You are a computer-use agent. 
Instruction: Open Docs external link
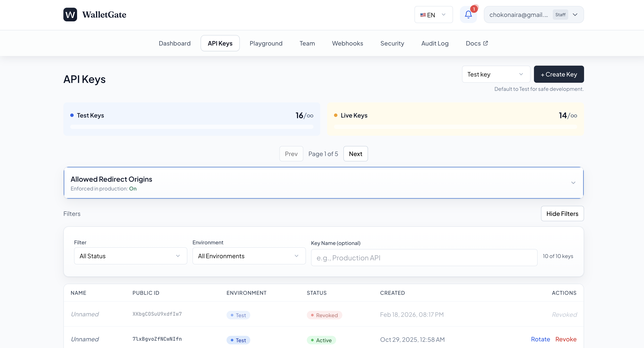[x=477, y=43]
